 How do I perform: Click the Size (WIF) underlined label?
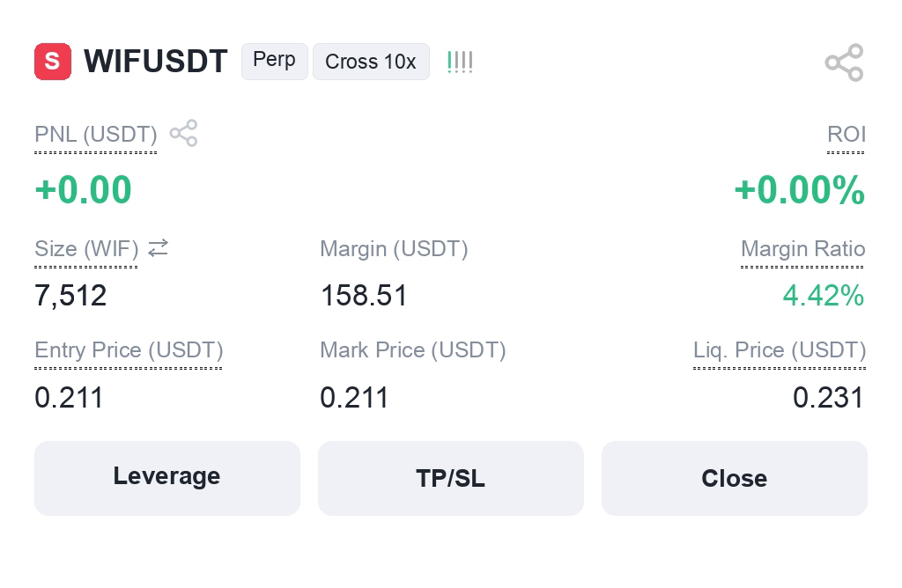(x=86, y=249)
